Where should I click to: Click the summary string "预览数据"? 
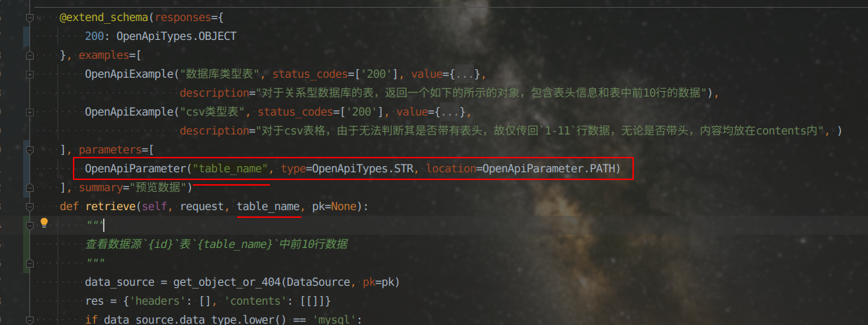(158, 187)
